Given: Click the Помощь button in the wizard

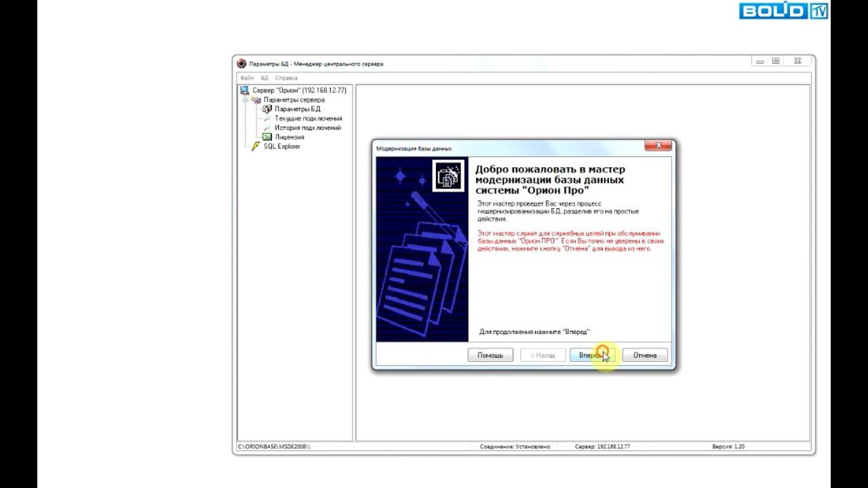Looking at the screenshot, I should tap(490, 355).
